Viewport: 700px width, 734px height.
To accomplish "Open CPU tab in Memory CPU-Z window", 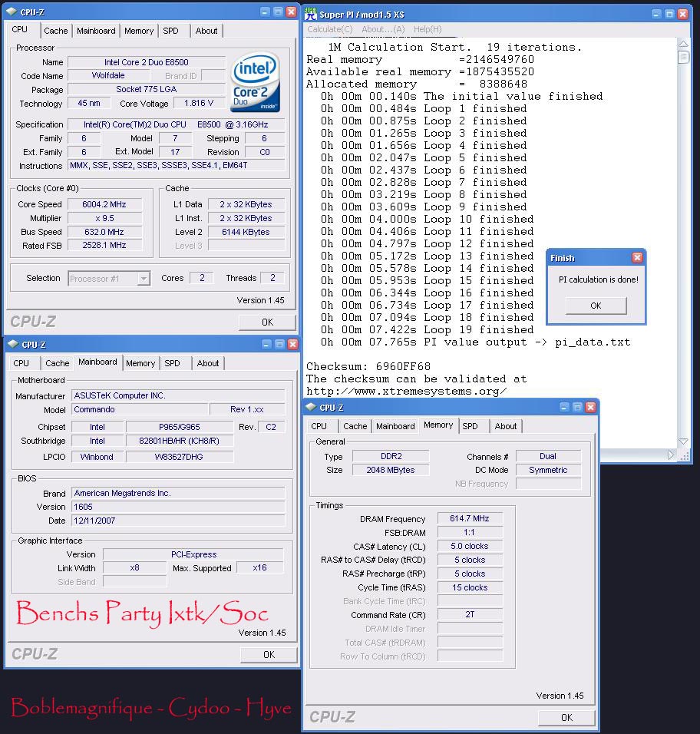I will point(319,426).
